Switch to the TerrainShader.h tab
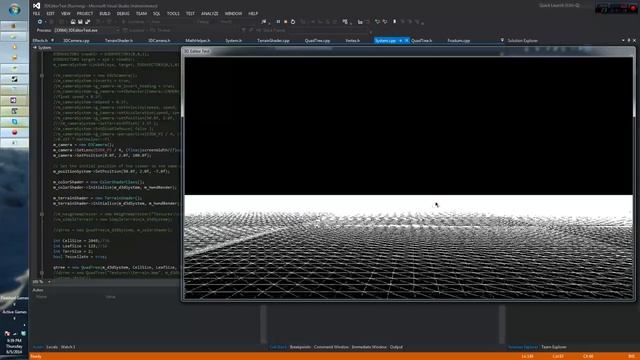This screenshot has height=360, width=640. coord(119,40)
